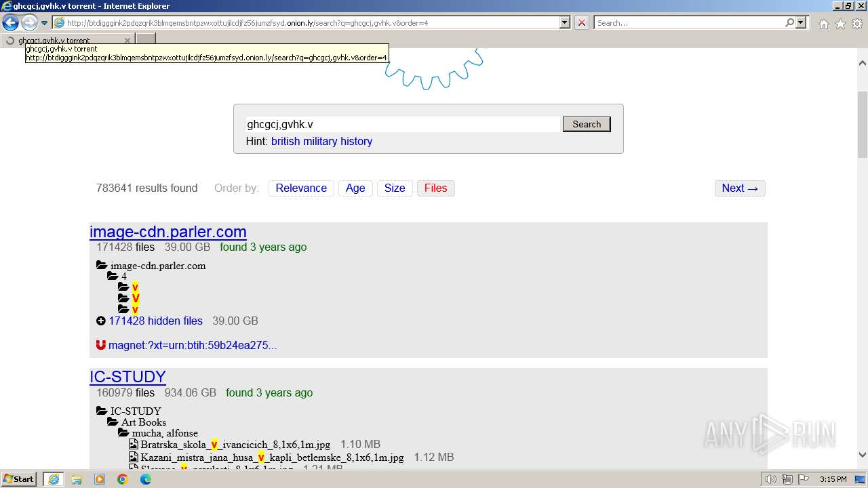Click the IC-STUDY root folder icon
Screen dimensions: 868x488
102,411
